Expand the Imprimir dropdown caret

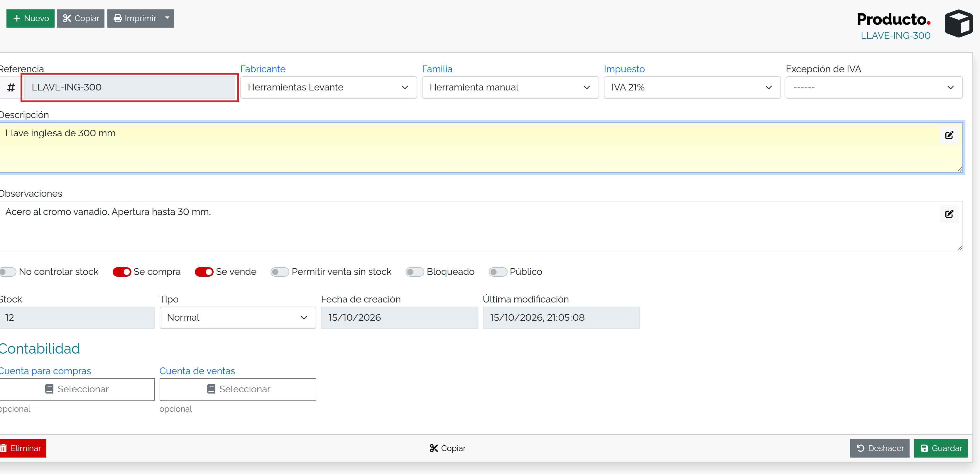click(167, 18)
